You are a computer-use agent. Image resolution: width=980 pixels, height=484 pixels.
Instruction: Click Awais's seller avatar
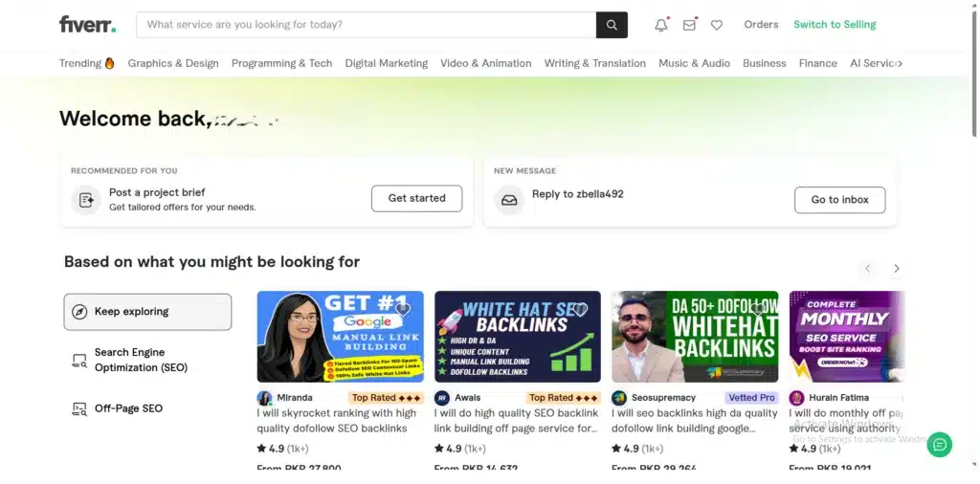pos(442,398)
